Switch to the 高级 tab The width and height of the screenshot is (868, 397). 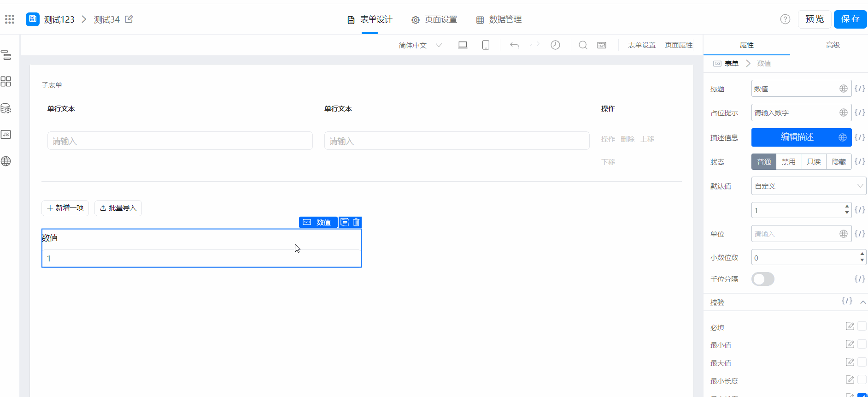pos(833,45)
